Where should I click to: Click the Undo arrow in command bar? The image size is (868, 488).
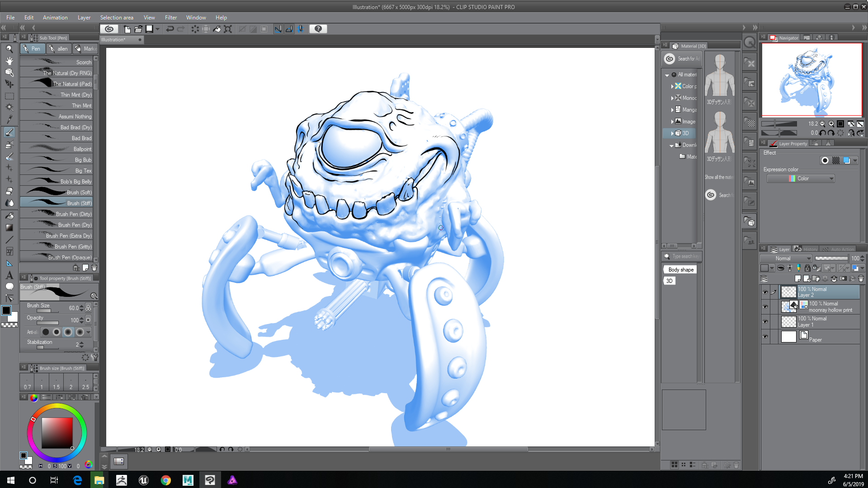[x=170, y=29]
